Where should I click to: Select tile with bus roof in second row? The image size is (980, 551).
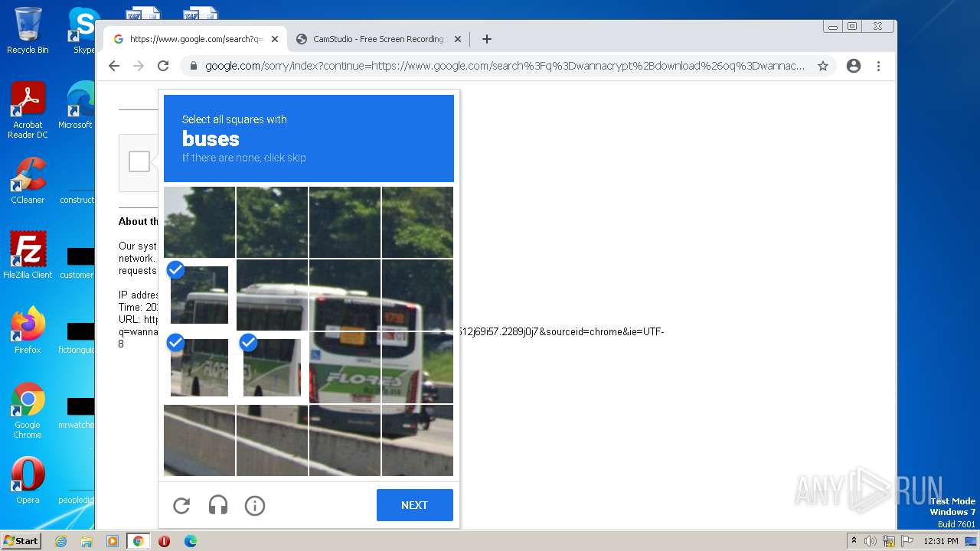coord(272,295)
